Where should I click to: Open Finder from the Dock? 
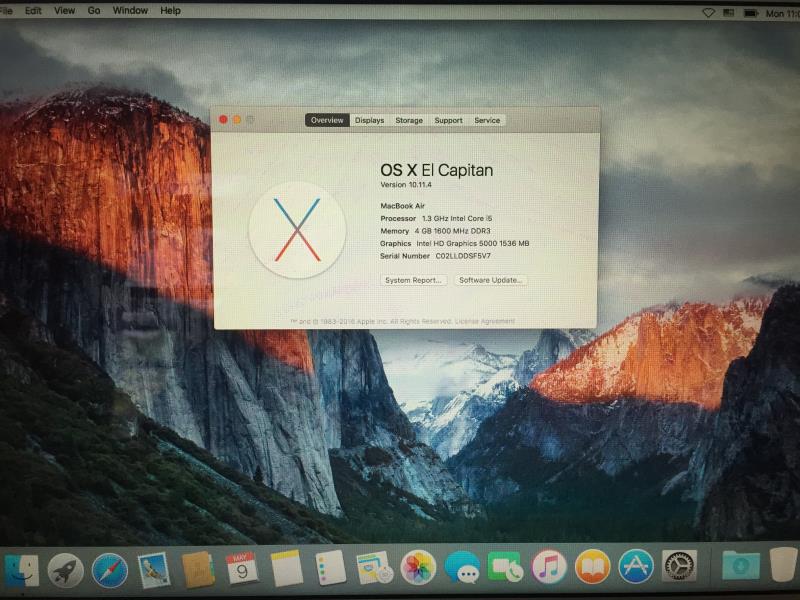(20, 570)
